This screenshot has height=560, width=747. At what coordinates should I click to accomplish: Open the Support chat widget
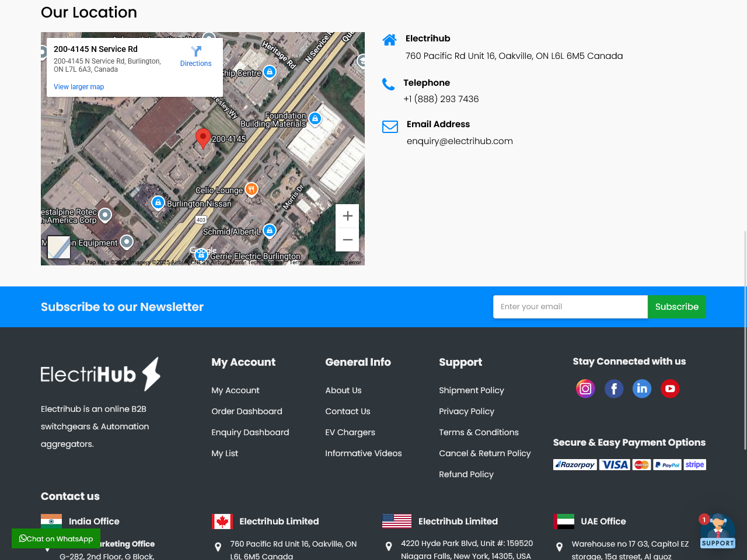717,531
